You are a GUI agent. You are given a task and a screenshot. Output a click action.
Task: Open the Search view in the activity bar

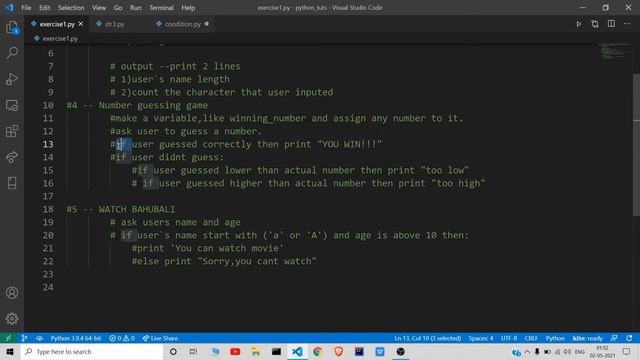(x=12, y=53)
